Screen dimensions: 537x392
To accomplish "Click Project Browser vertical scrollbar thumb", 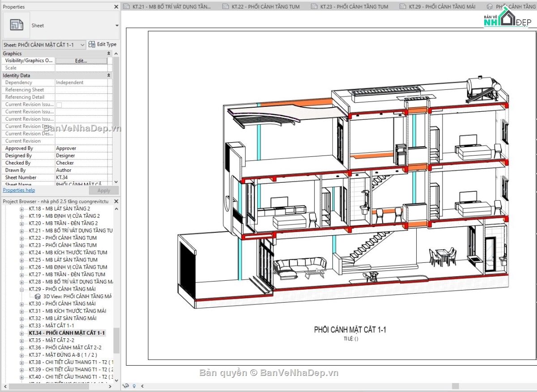I will [x=116, y=340].
